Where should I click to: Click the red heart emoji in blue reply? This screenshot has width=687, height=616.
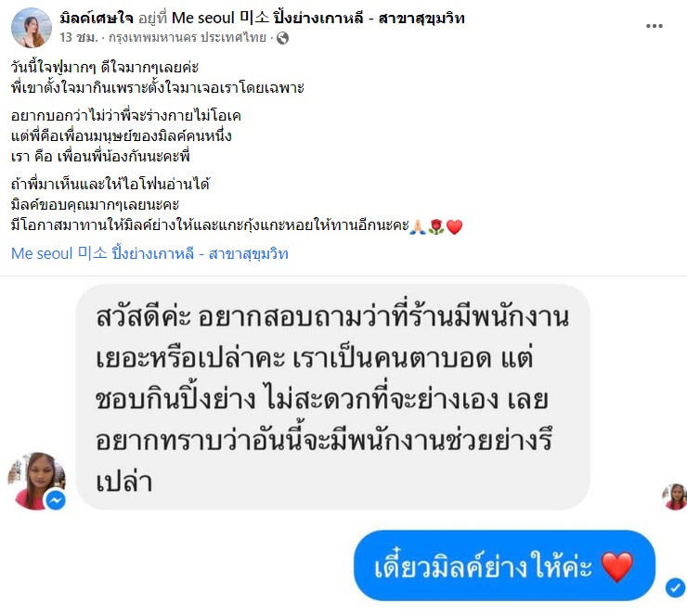point(616,567)
